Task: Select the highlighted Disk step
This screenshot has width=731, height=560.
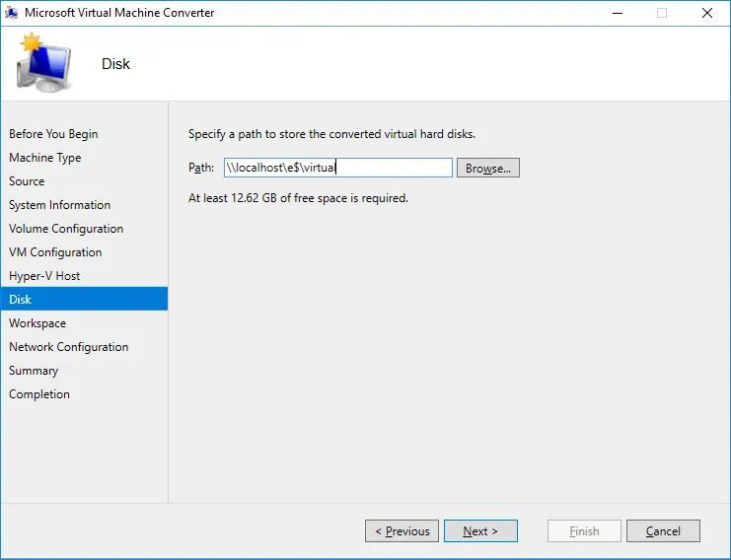Action: (21, 300)
